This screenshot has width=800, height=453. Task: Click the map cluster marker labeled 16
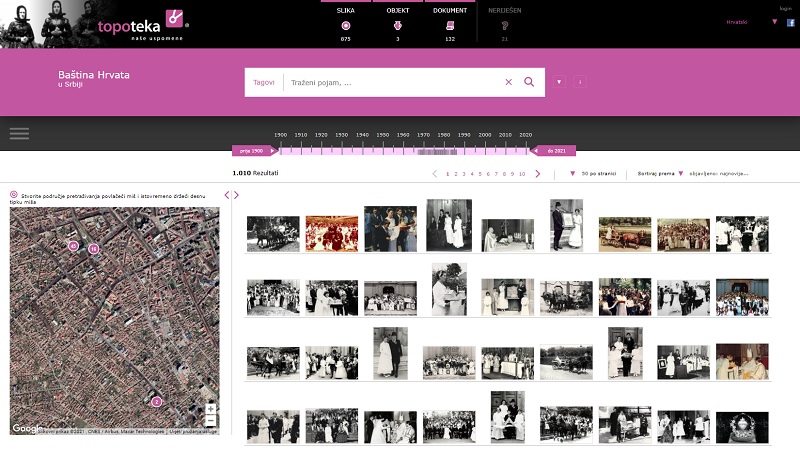point(94,248)
